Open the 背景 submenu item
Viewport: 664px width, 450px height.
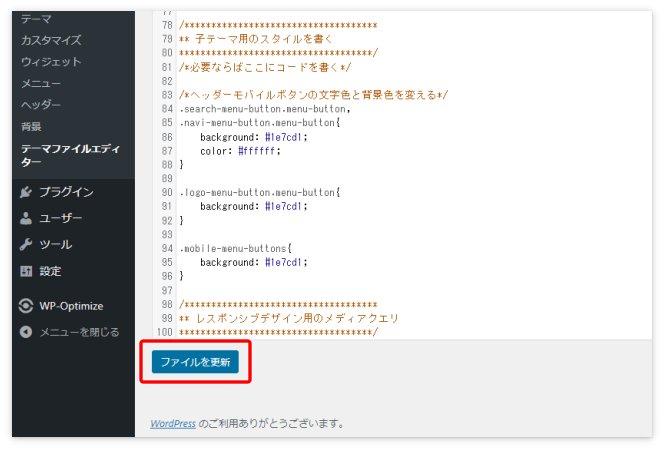[x=31, y=126]
